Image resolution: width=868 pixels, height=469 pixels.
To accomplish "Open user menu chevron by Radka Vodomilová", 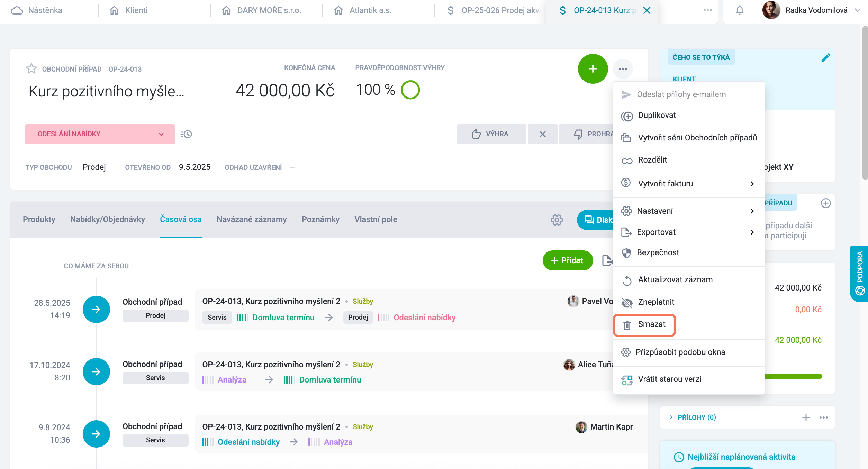I will coord(857,10).
